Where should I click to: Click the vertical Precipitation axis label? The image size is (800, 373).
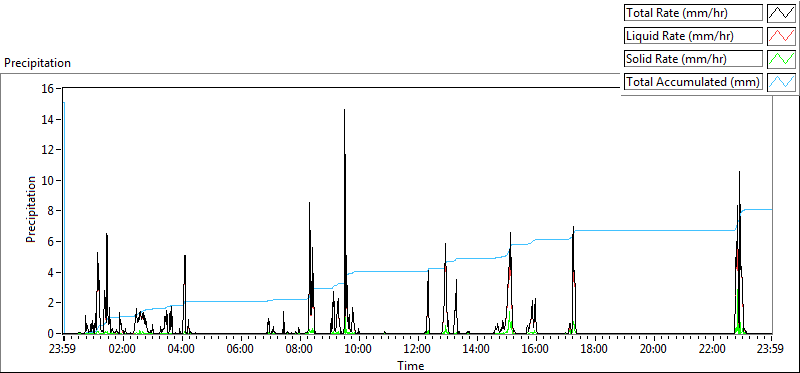[x=31, y=209]
